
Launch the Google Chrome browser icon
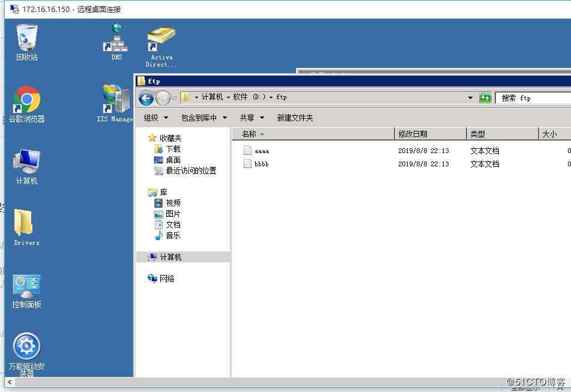tap(26, 104)
